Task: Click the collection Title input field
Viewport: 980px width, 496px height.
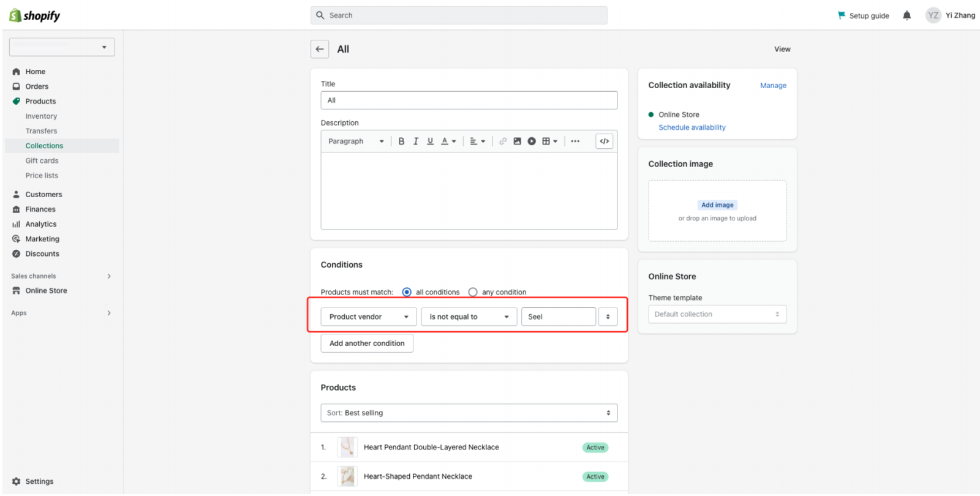Action: tap(469, 100)
